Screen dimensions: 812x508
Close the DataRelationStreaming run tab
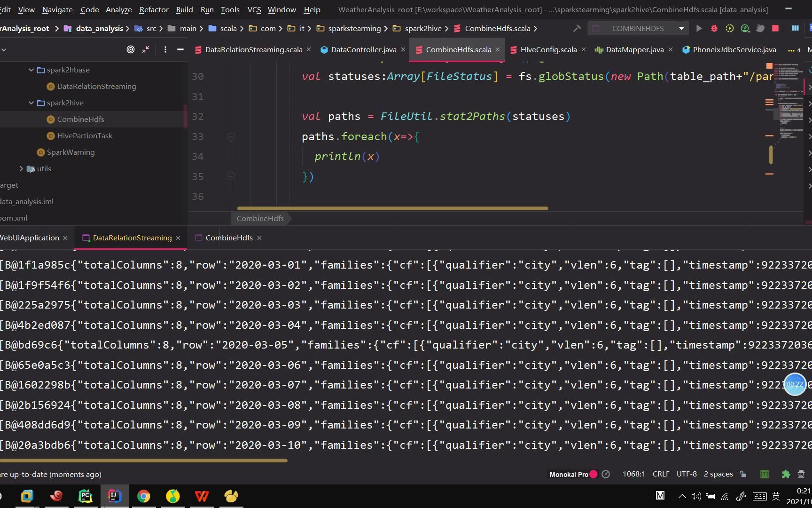click(178, 238)
